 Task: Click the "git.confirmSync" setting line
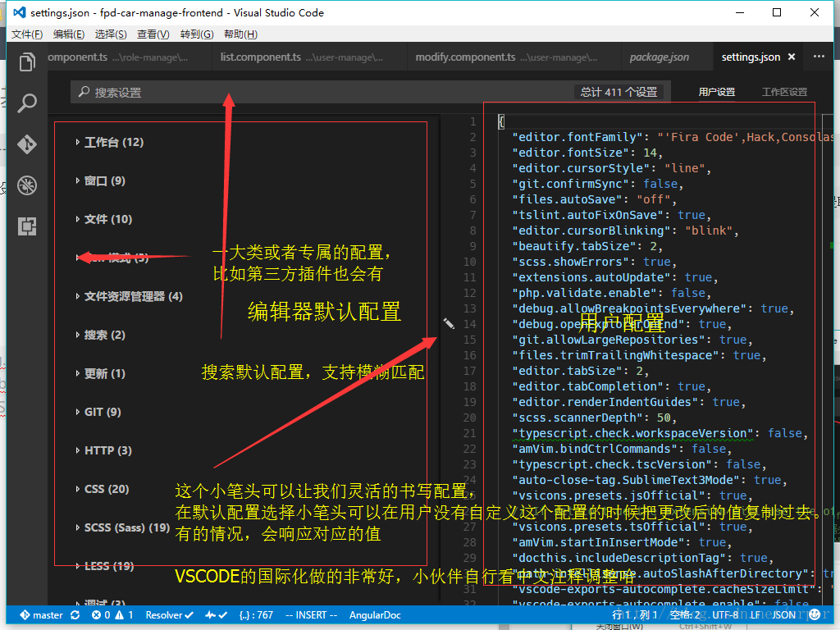(598, 184)
